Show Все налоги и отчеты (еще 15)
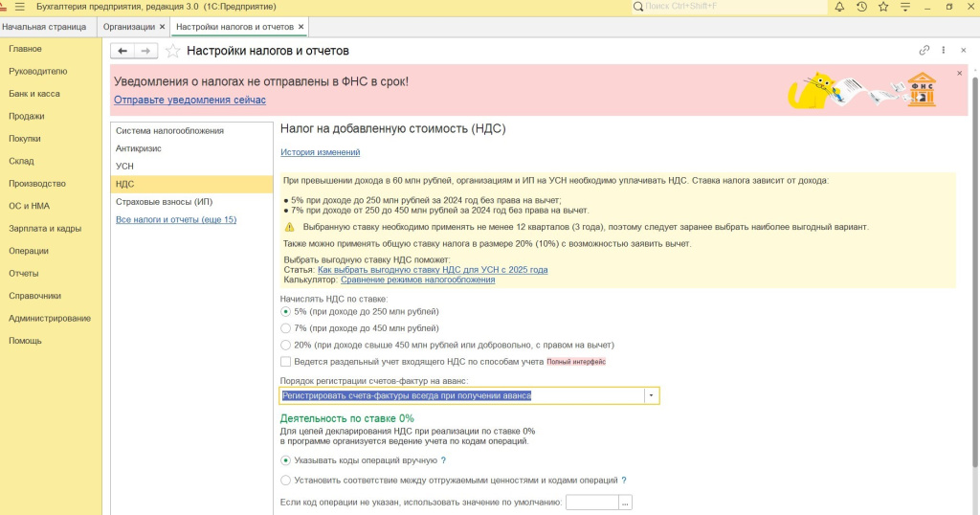The image size is (980, 515). coord(176,219)
